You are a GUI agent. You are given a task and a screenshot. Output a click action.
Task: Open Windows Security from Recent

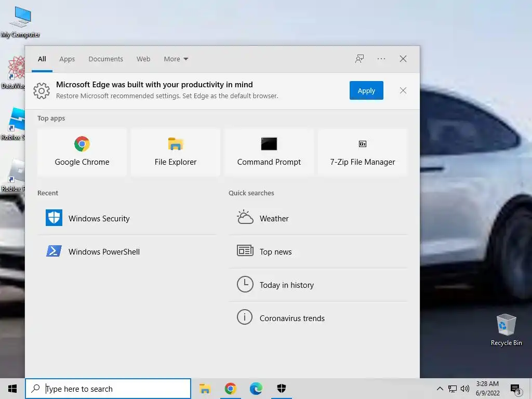pyautogui.click(x=127, y=218)
